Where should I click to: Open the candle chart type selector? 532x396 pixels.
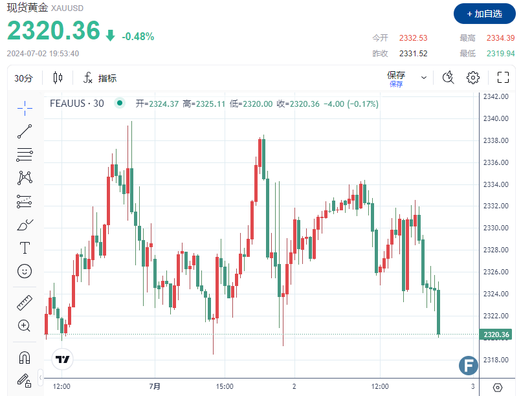pyautogui.click(x=57, y=77)
